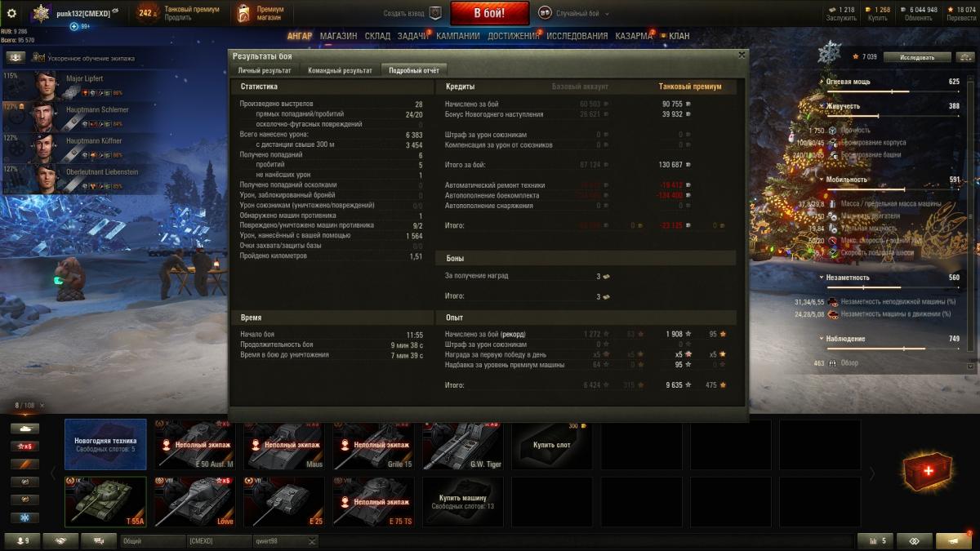980x551 pixels.
Task: Open the notification center icon at bottom right
Action: 953,540
